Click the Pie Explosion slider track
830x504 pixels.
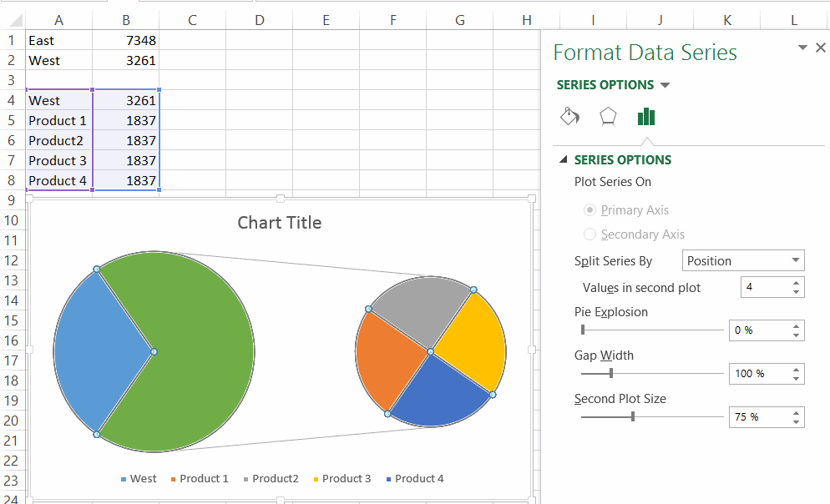click(x=651, y=330)
